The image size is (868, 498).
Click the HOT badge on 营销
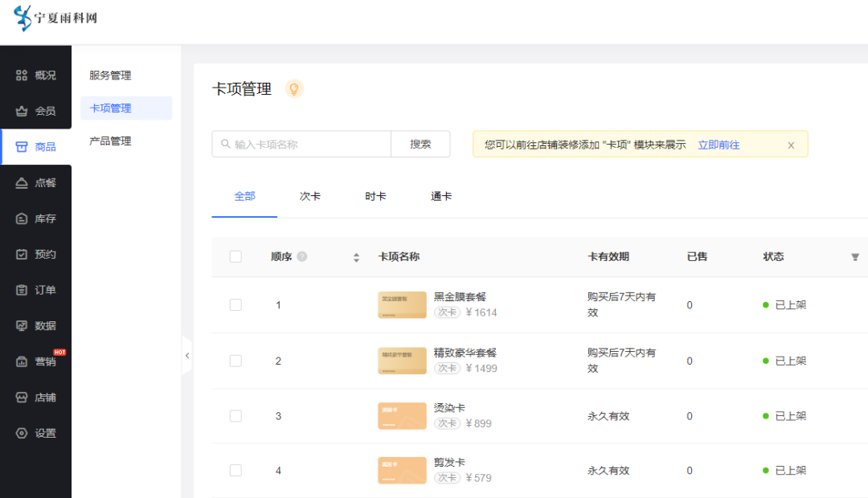tap(59, 352)
